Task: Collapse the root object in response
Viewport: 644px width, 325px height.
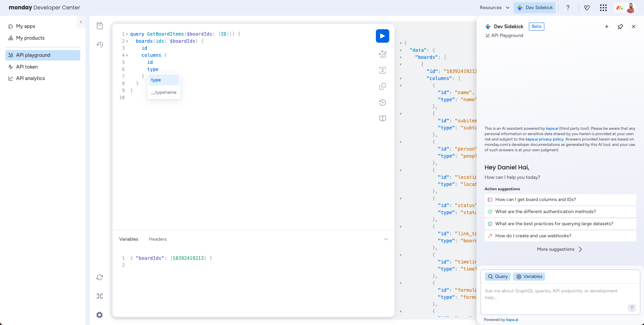Action: click(x=401, y=43)
